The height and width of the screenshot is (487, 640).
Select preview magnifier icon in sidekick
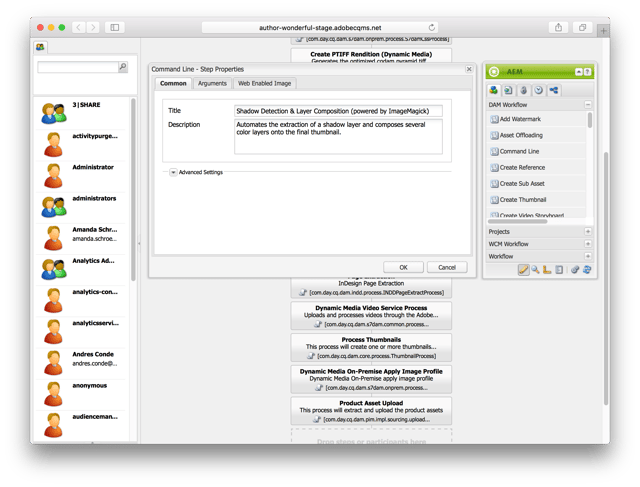[x=535, y=270]
